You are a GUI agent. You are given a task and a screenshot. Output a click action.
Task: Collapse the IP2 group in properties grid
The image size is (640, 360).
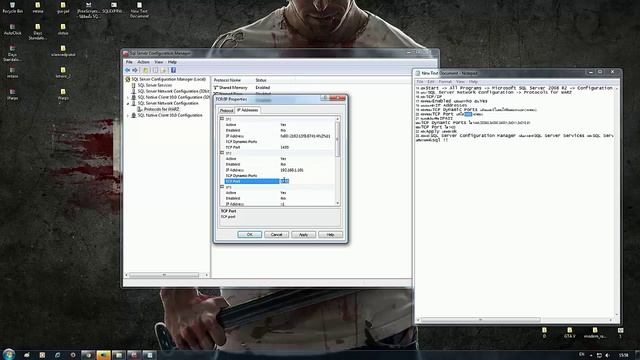pyautogui.click(x=222, y=153)
